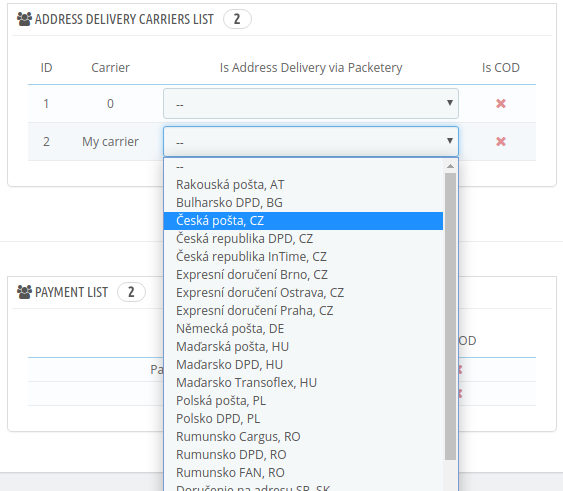
Task: Select Rumunsko Cargus, RO option
Action: tap(303, 436)
